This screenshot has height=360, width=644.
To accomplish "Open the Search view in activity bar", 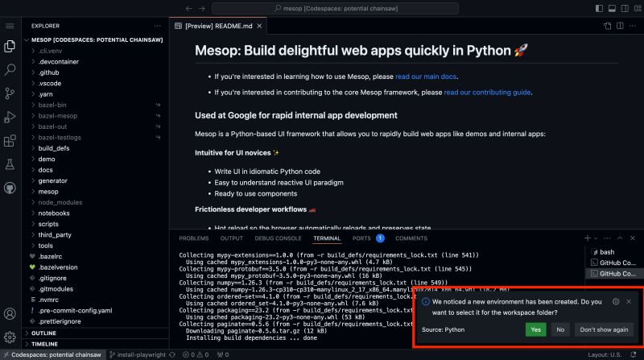I will pos(10,69).
